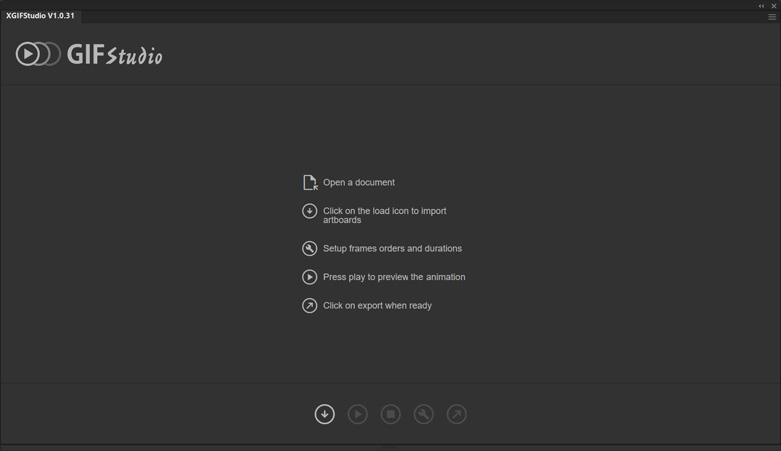
Task: Open the panel hamburger menu at top right
Action: (x=772, y=17)
